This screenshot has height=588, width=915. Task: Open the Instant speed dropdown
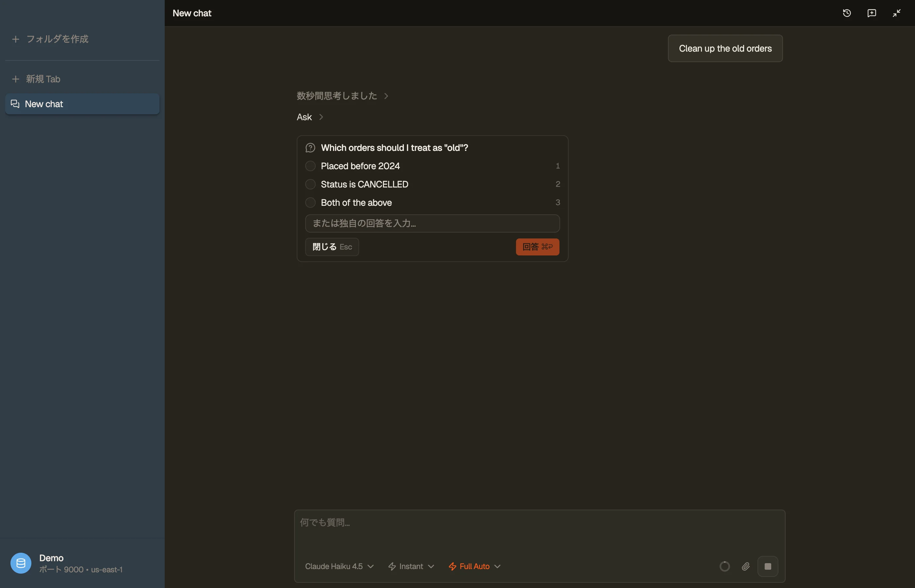pos(411,566)
